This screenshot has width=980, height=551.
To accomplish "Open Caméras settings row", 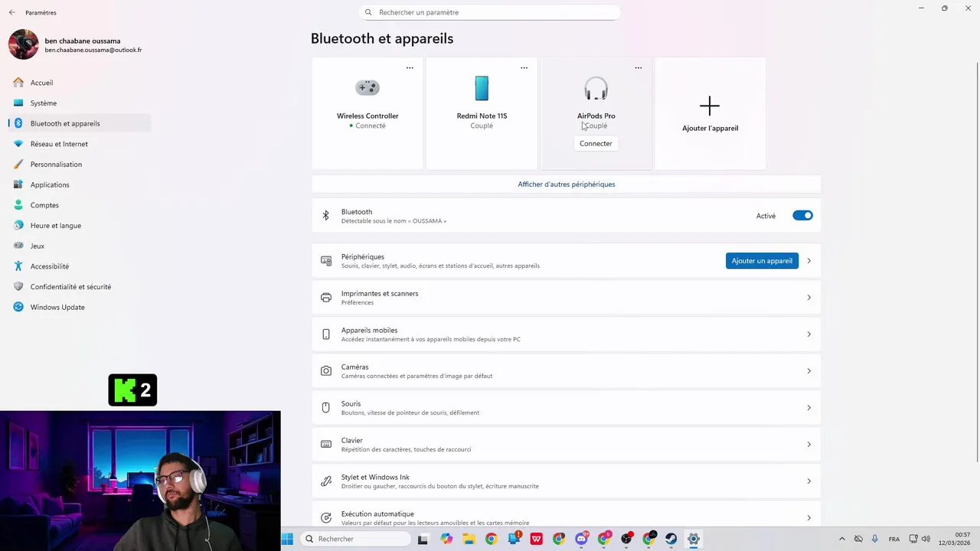I will (x=566, y=371).
